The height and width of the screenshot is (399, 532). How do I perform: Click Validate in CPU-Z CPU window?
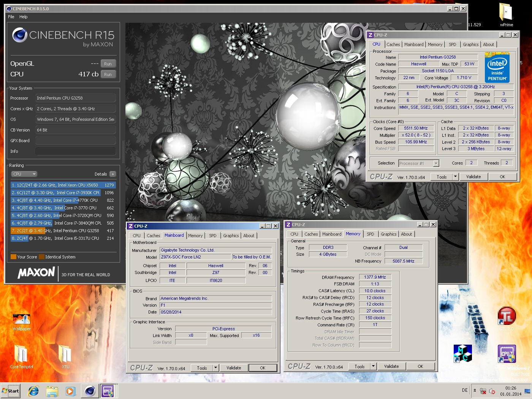tap(473, 177)
